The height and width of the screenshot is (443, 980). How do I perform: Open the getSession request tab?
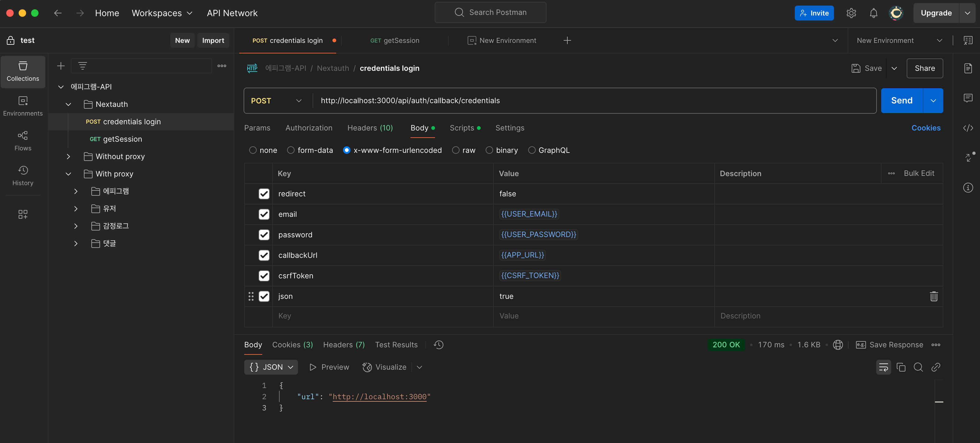pos(395,40)
